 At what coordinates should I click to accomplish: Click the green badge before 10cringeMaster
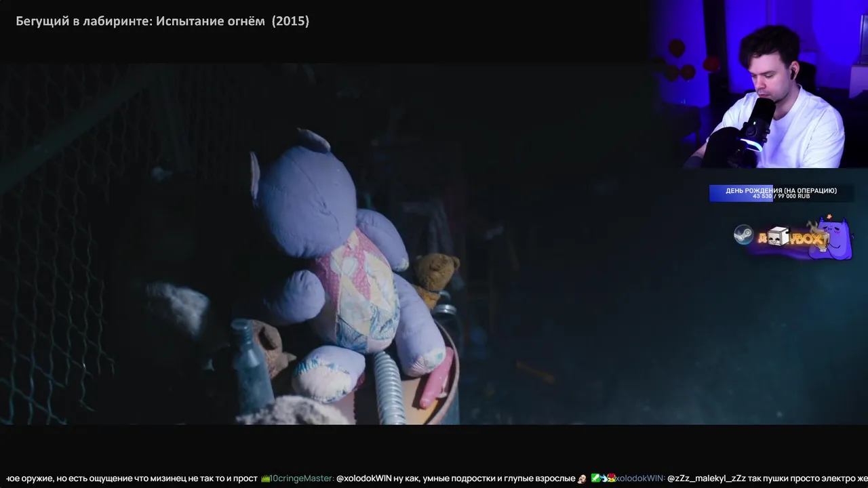(265, 479)
